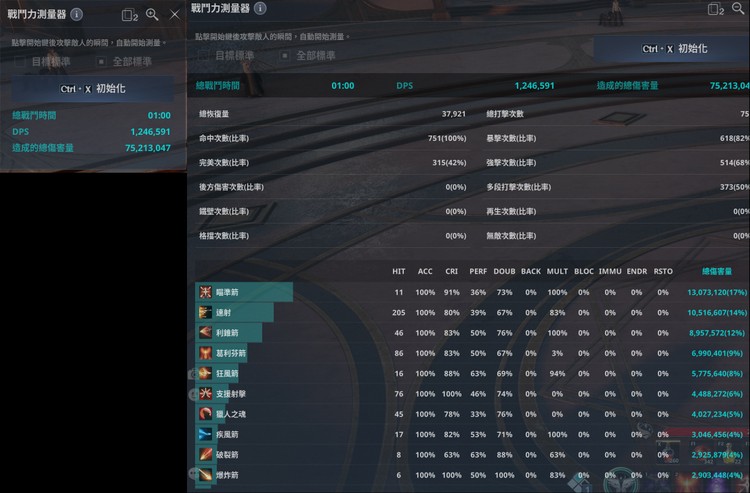Sort by the MULT column header
The width and height of the screenshot is (750, 493).
557,271
